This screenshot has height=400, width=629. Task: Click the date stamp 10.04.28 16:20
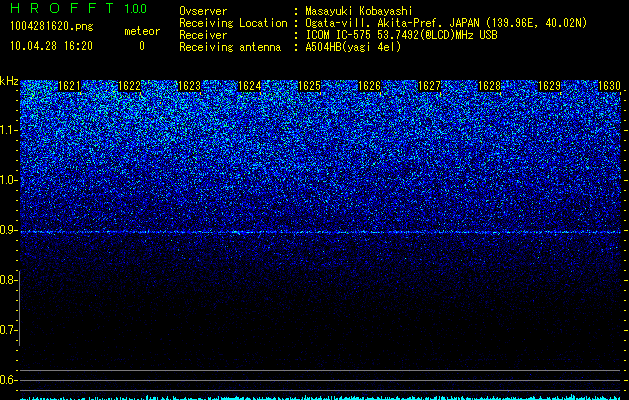coord(51,46)
